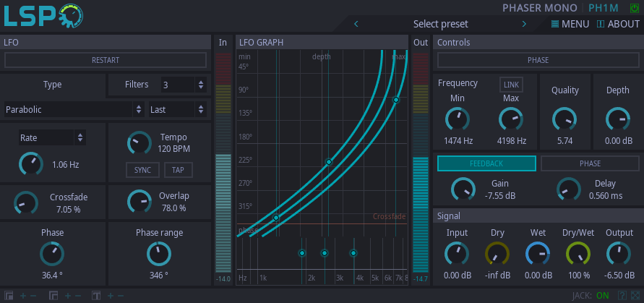
Task: Click the fullscreen arrows icon at bottom right
Action: (x=635, y=296)
